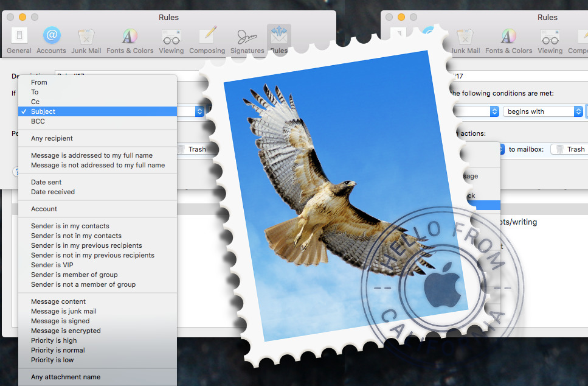Choose Message content condition
The image size is (588, 386).
[x=97, y=301]
